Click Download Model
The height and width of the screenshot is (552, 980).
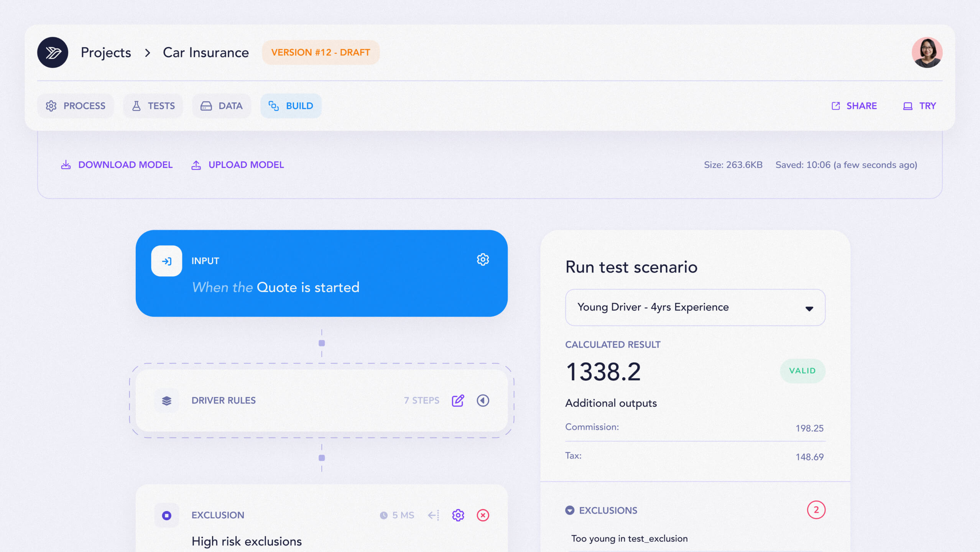[x=117, y=165]
